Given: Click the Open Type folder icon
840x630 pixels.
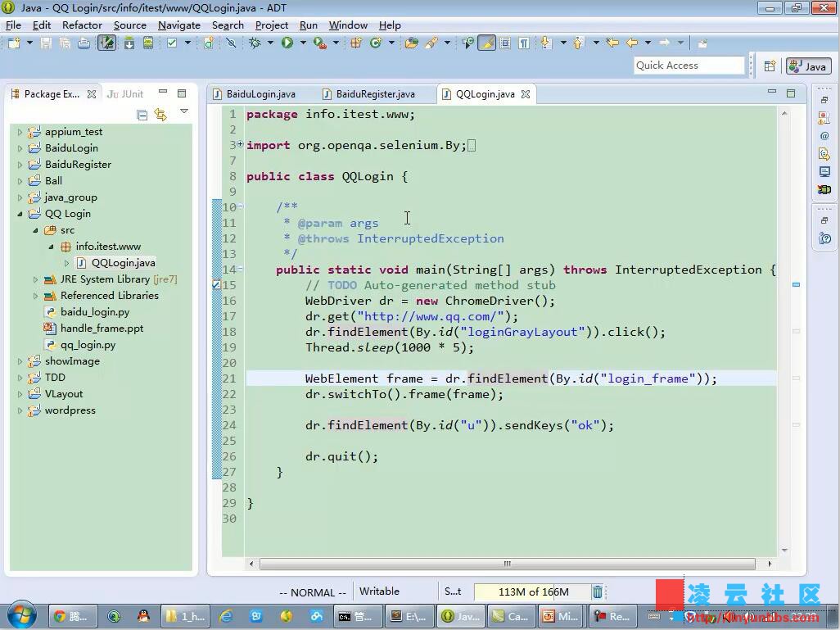Looking at the screenshot, I should [x=412, y=43].
